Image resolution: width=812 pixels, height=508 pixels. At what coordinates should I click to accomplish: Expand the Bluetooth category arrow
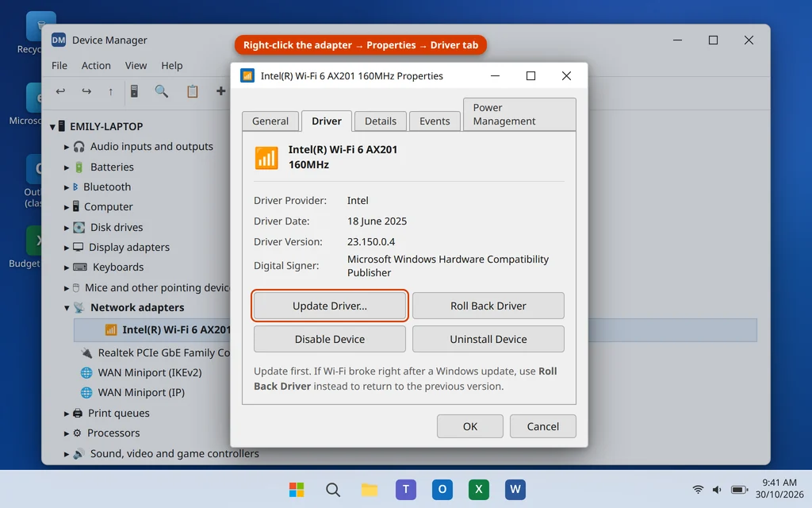coord(67,187)
